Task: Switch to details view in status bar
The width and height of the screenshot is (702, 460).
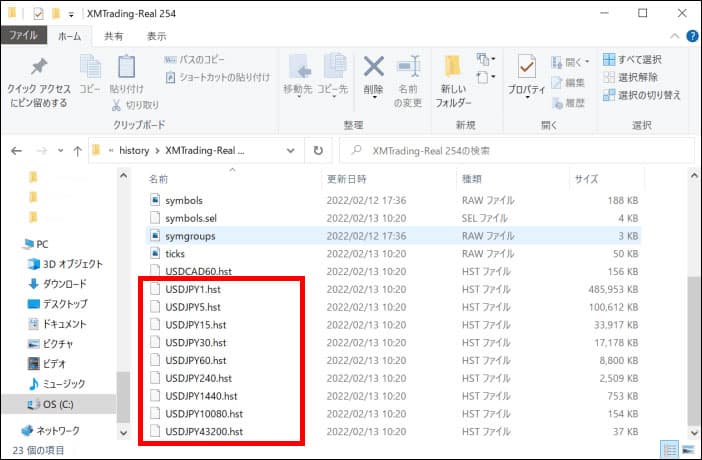Action: click(x=671, y=450)
